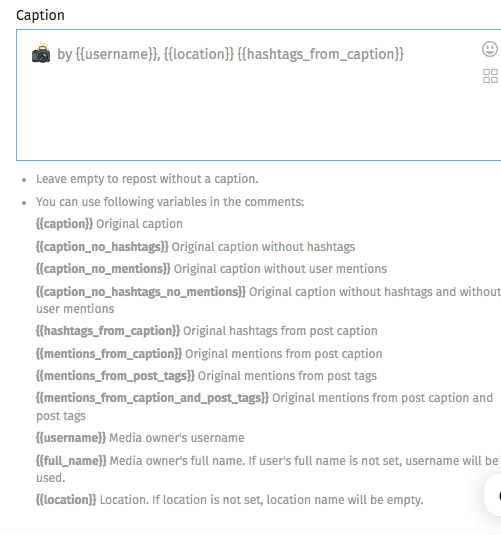
Task: Select the {{caption}} variable label
Action: [x=65, y=224]
